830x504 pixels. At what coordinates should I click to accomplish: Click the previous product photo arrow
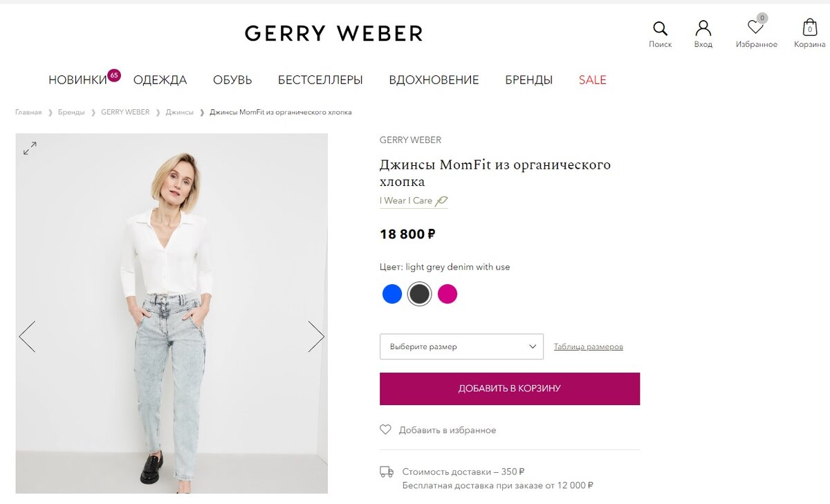pos(27,336)
